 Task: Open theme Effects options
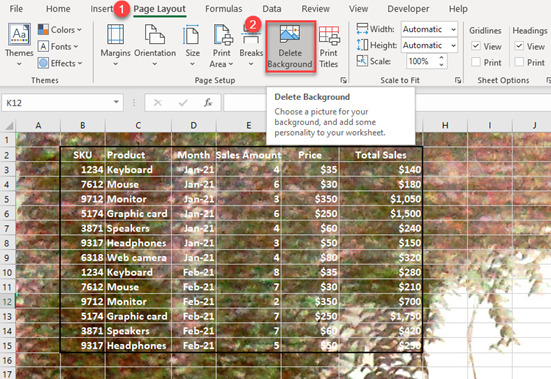pyautogui.click(x=60, y=63)
